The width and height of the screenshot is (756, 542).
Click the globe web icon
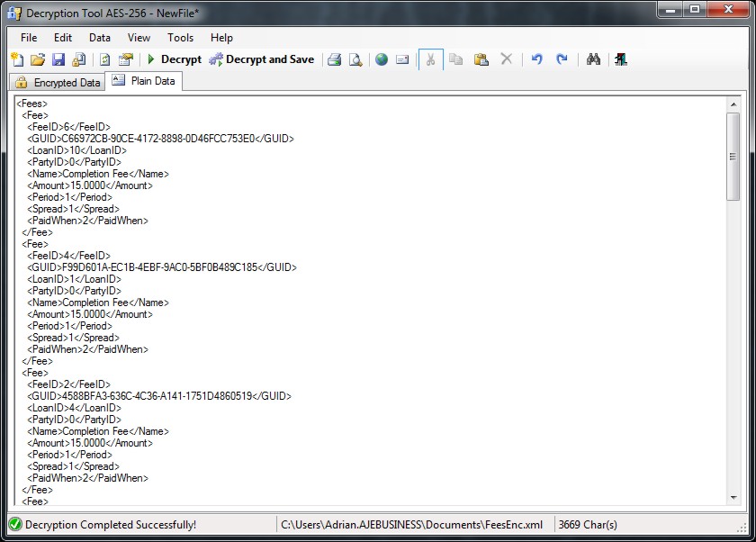382,59
